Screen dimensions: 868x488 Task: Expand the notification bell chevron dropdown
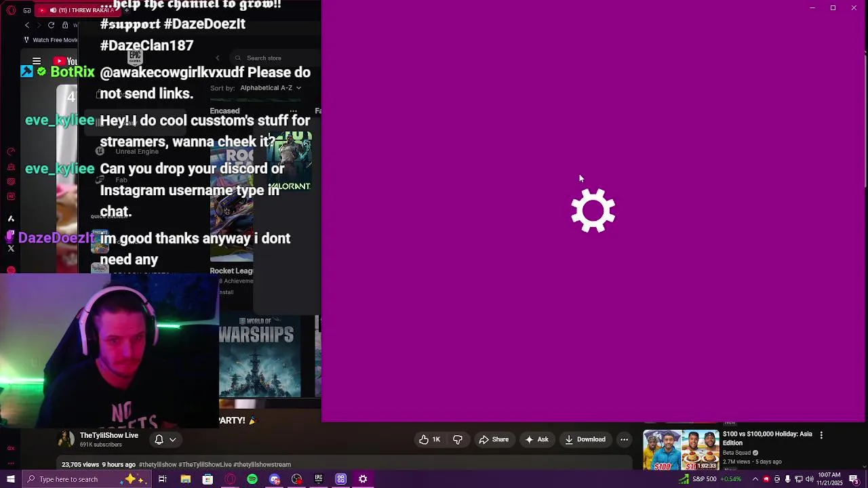pyautogui.click(x=173, y=439)
